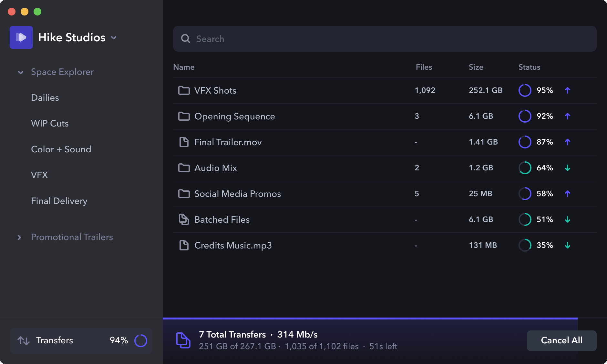Open the Transfers panel button

click(x=81, y=340)
